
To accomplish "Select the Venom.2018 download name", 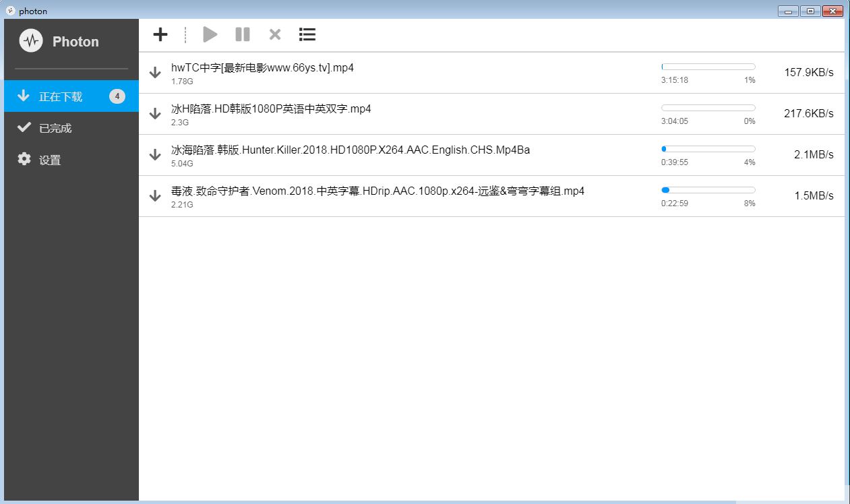I will pos(377,191).
